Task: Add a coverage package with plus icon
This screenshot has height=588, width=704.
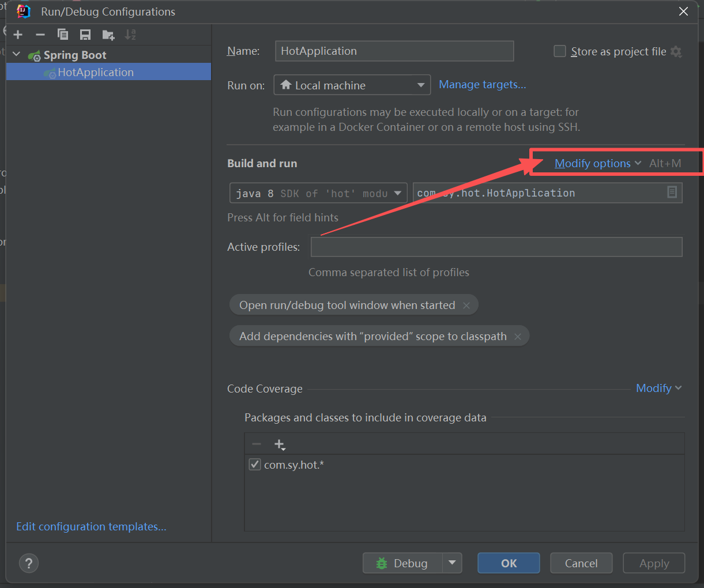Action: click(280, 444)
